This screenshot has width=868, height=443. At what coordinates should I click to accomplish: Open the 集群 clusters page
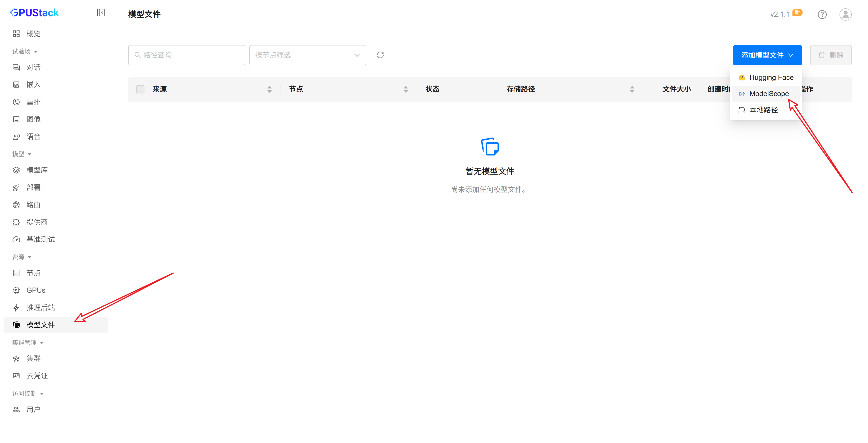pos(56,358)
